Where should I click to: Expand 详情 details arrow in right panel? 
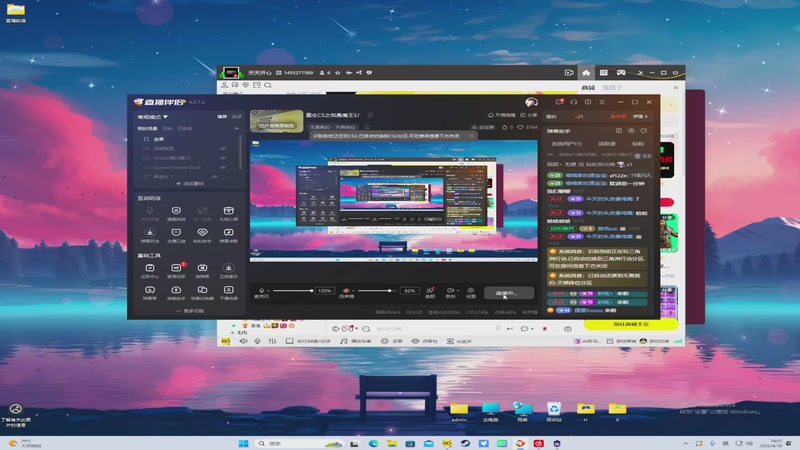tap(640, 117)
